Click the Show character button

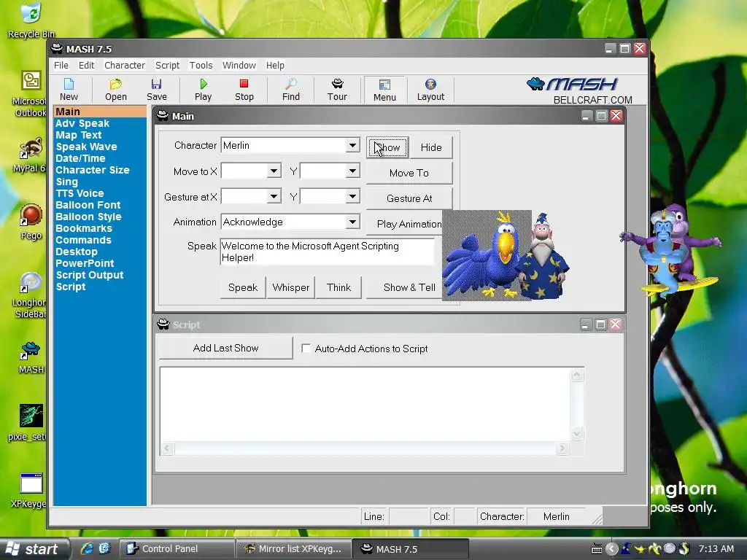[x=387, y=147]
